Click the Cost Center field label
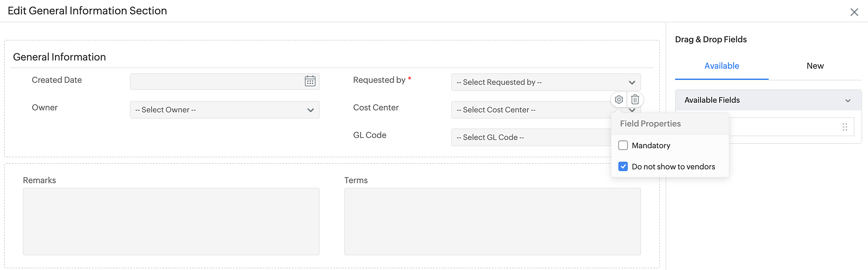Screen dimensions: 868x270 [x=376, y=107]
